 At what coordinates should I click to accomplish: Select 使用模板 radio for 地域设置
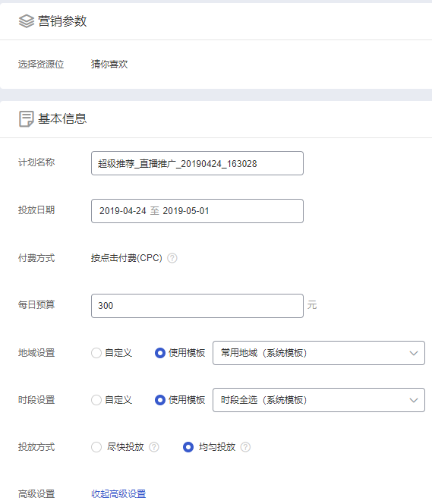tap(160, 353)
